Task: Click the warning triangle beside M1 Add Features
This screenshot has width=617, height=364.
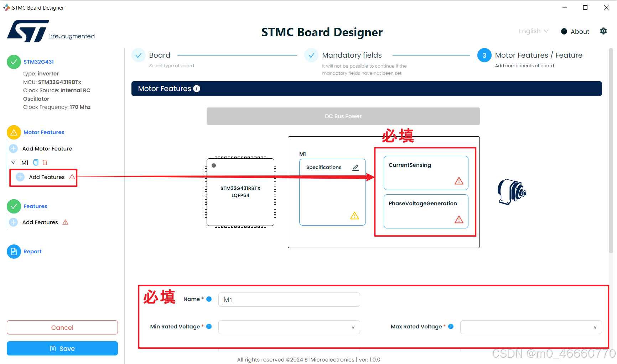Action: [72, 177]
